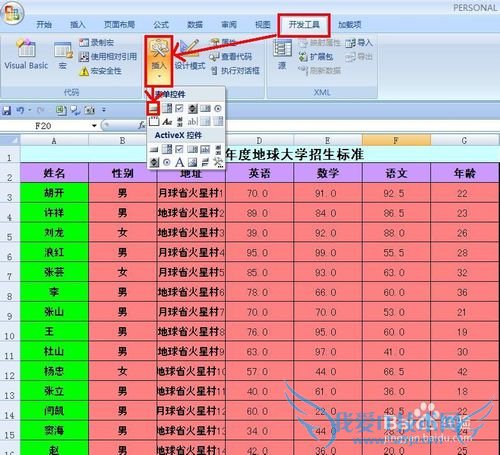This screenshot has width=500, height=455.
Task: Select the form control Button icon
Action: point(153,109)
